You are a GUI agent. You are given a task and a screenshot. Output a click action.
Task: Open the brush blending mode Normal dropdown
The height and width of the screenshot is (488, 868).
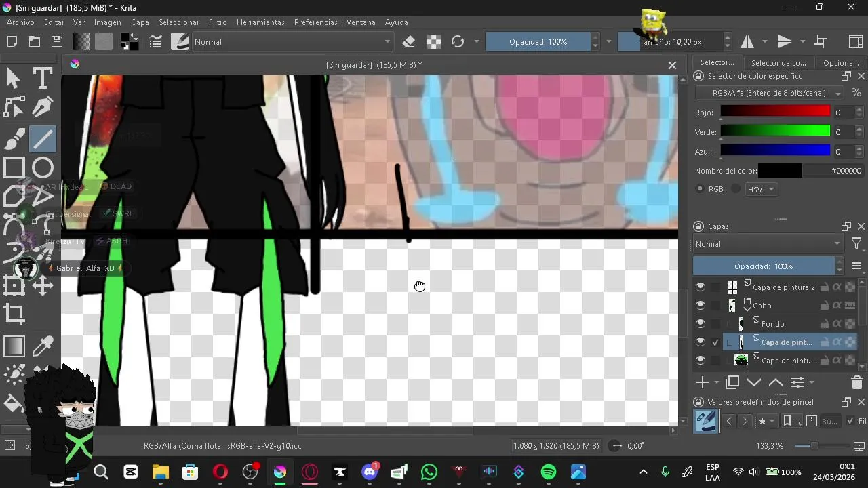pos(292,42)
